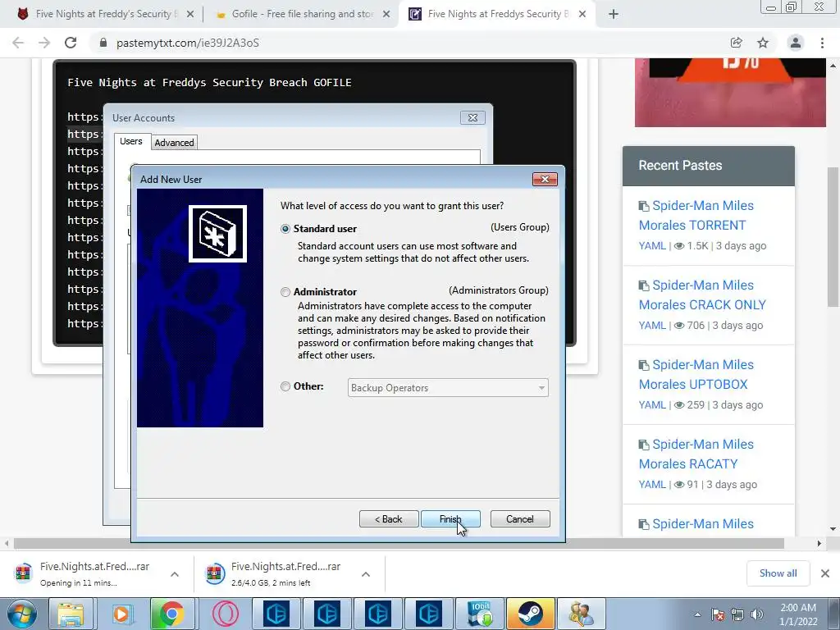Screen dimensions: 840x630
Task: Close the User Accounts window behind
Action: click(x=472, y=118)
